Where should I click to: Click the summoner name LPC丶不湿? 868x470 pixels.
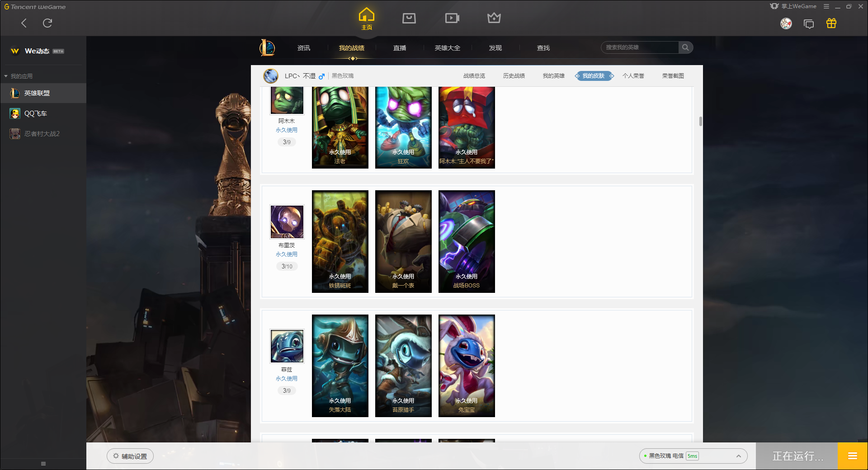tap(300, 76)
